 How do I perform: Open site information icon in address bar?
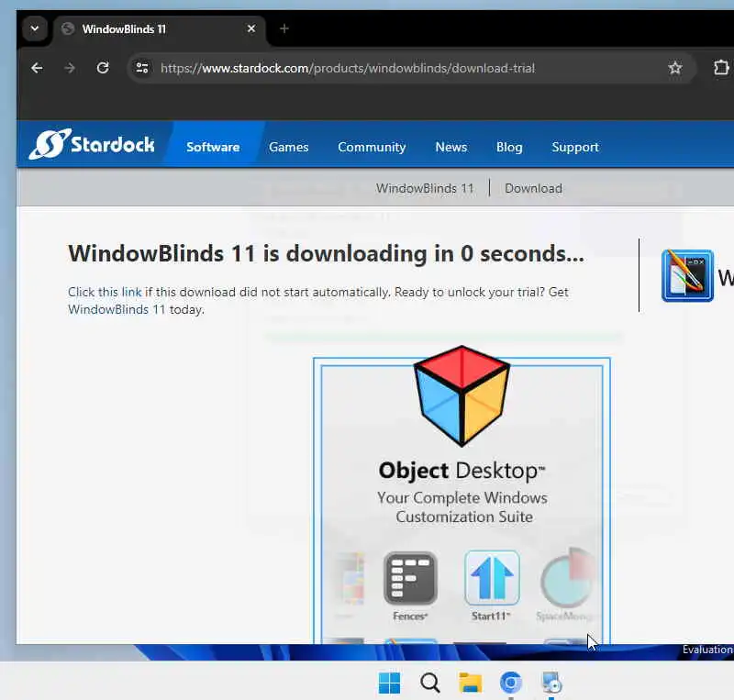click(x=142, y=69)
